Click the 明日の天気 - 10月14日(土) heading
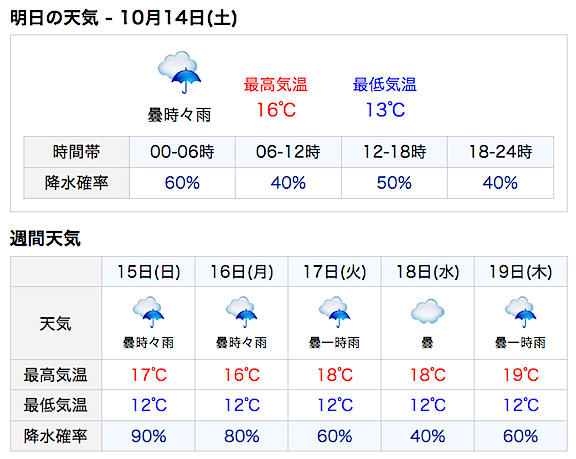 point(123,18)
